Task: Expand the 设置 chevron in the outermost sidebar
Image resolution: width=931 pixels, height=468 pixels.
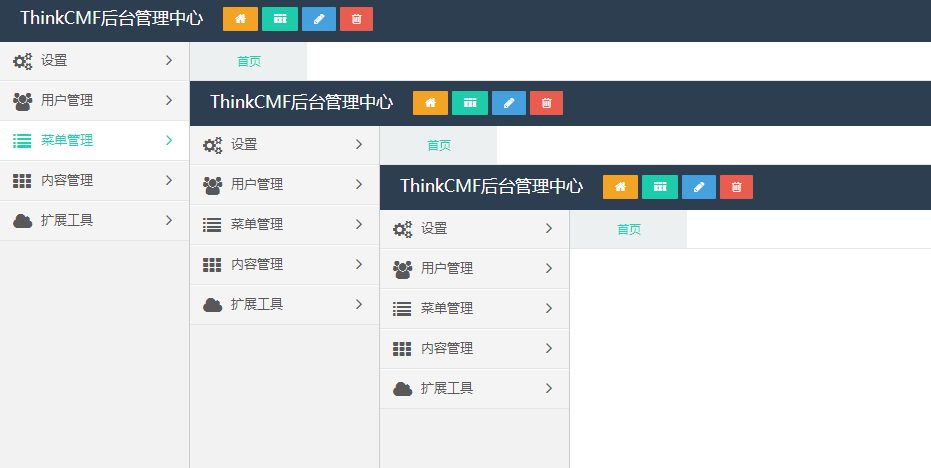Action: point(169,60)
